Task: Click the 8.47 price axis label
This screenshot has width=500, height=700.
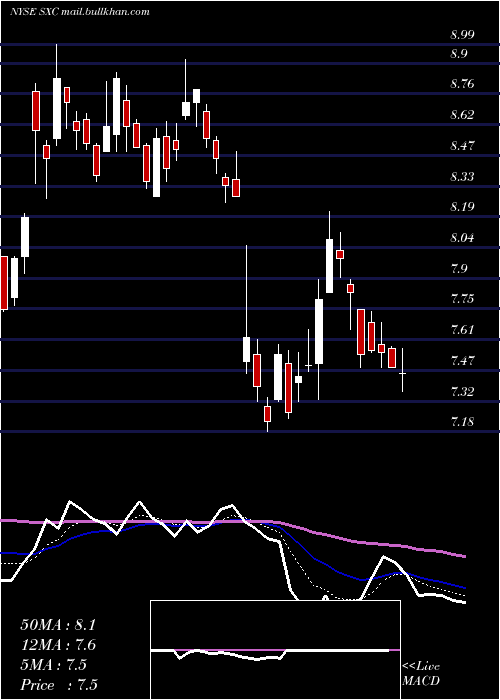Action: click(462, 146)
